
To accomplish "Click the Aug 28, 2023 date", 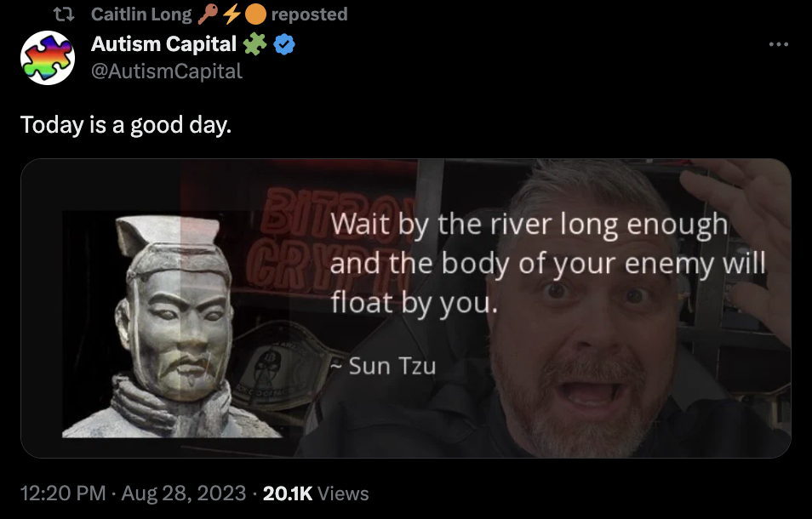I will coord(183,493).
